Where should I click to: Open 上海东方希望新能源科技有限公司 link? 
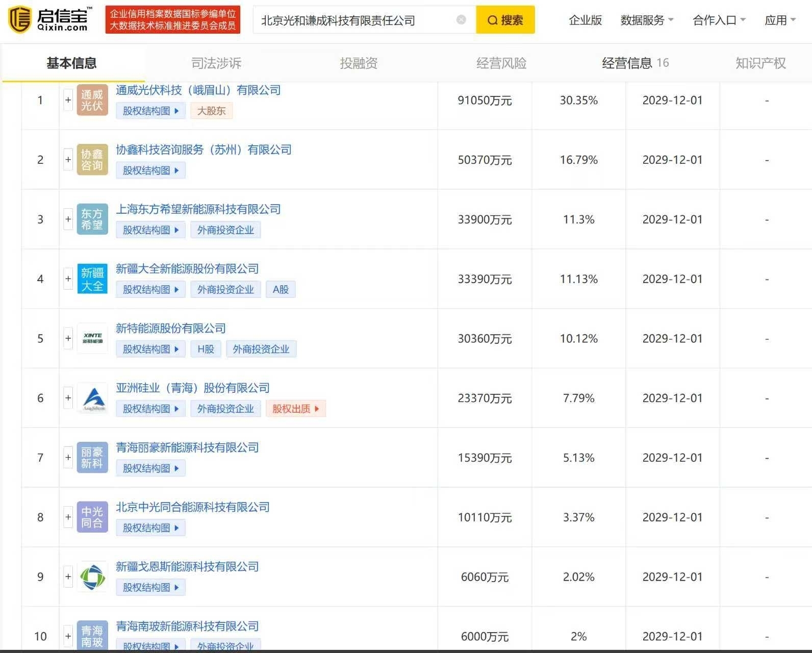(198, 209)
